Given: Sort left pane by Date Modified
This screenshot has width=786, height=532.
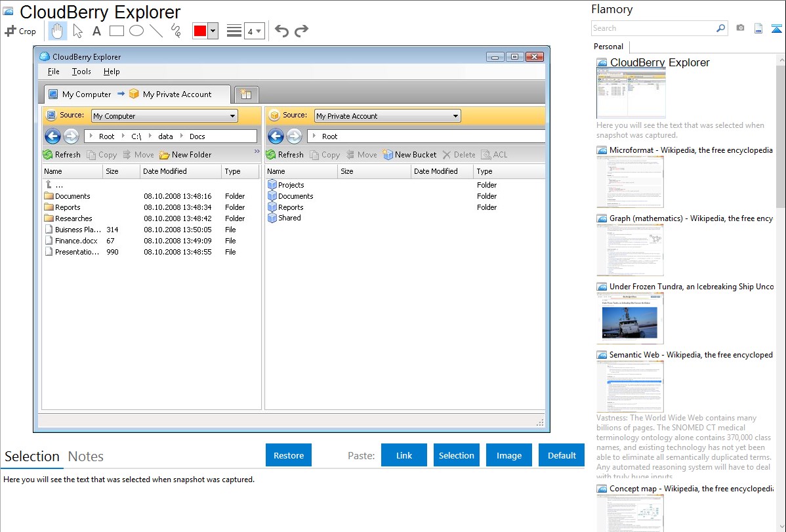Looking at the screenshot, I should pyautogui.click(x=180, y=171).
